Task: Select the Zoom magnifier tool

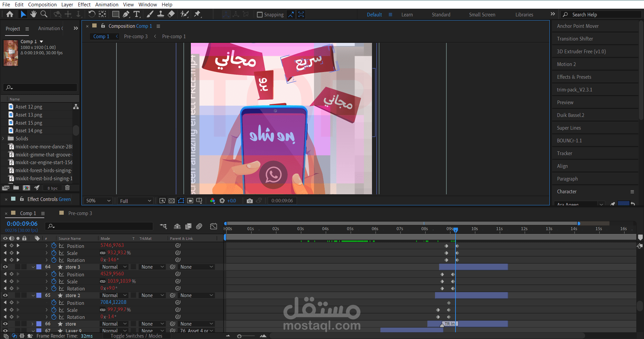Action: pyautogui.click(x=44, y=14)
